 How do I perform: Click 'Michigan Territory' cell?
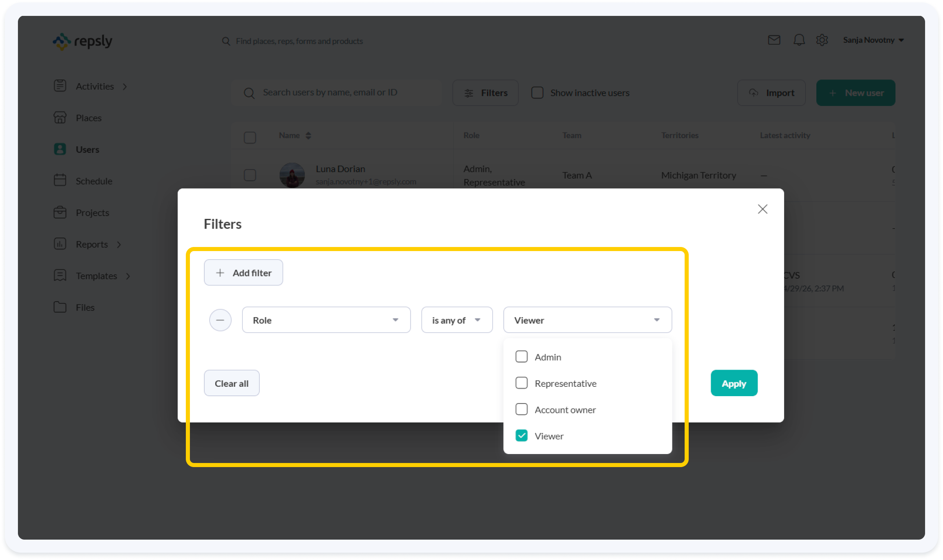[698, 175]
